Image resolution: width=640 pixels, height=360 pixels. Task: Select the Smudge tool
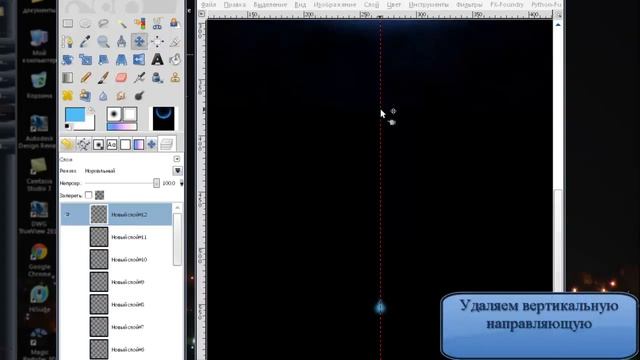tap(122, 96)
